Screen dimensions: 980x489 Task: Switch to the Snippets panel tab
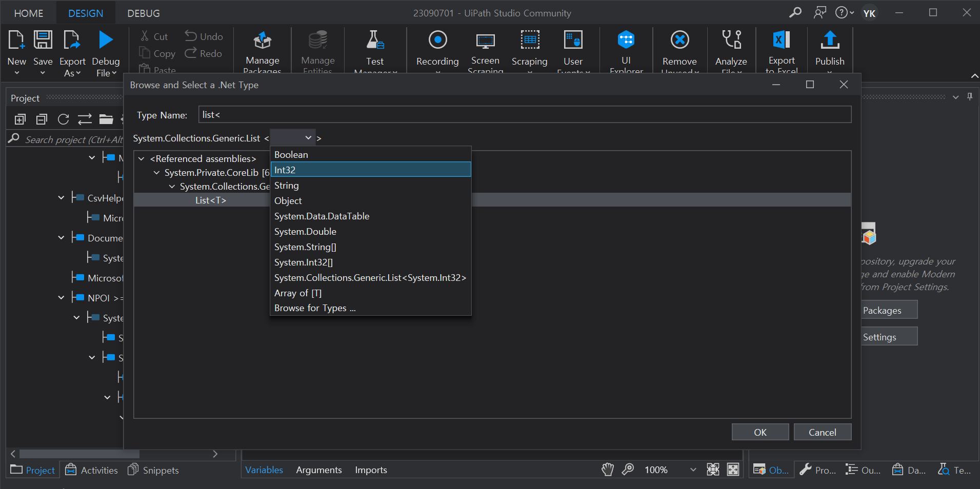coord(153,470)
